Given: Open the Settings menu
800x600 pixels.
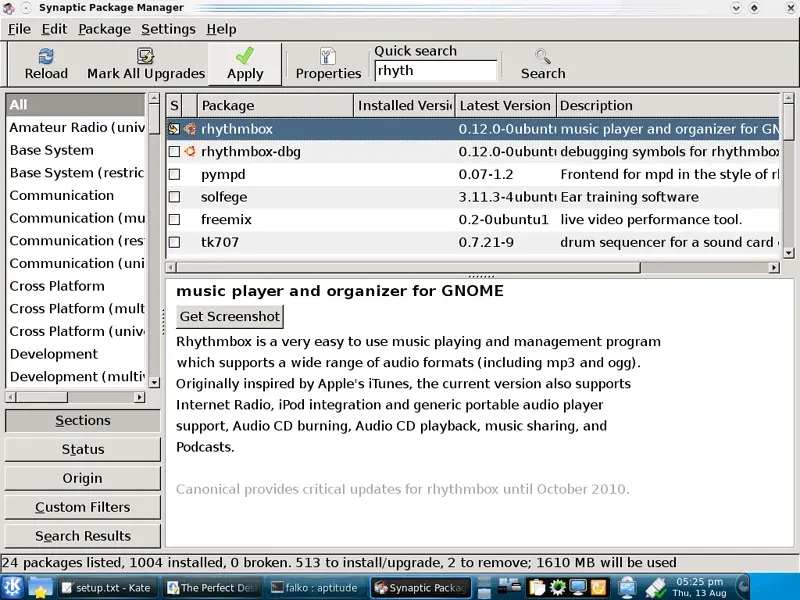Looking at the screenshot, I should click(x=168, y=29).
